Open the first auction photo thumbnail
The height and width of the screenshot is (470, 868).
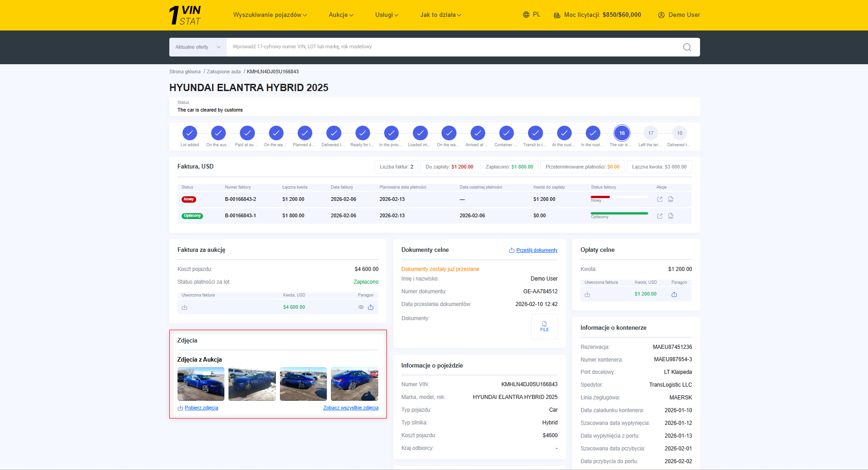(201, 384)
